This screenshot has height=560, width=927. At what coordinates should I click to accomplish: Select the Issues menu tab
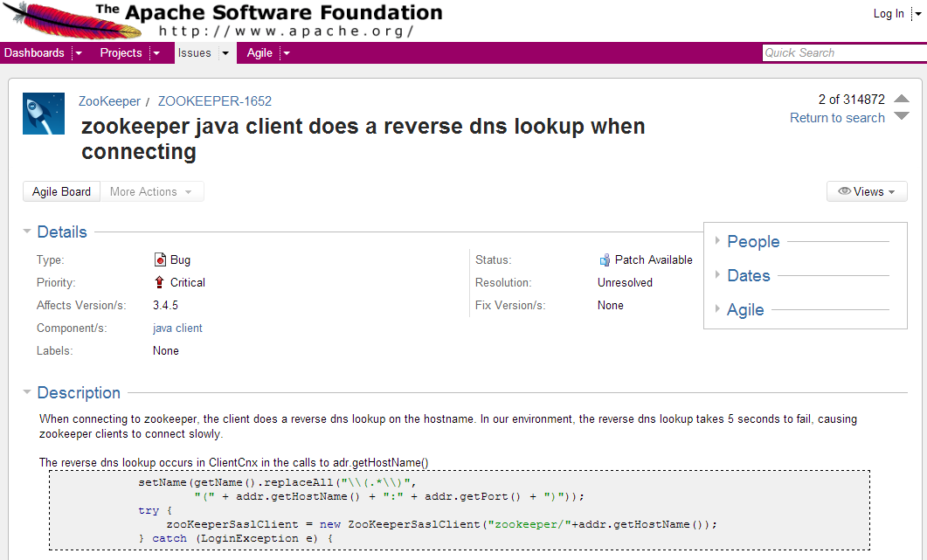pyautogui.click(x=195, y=52)
